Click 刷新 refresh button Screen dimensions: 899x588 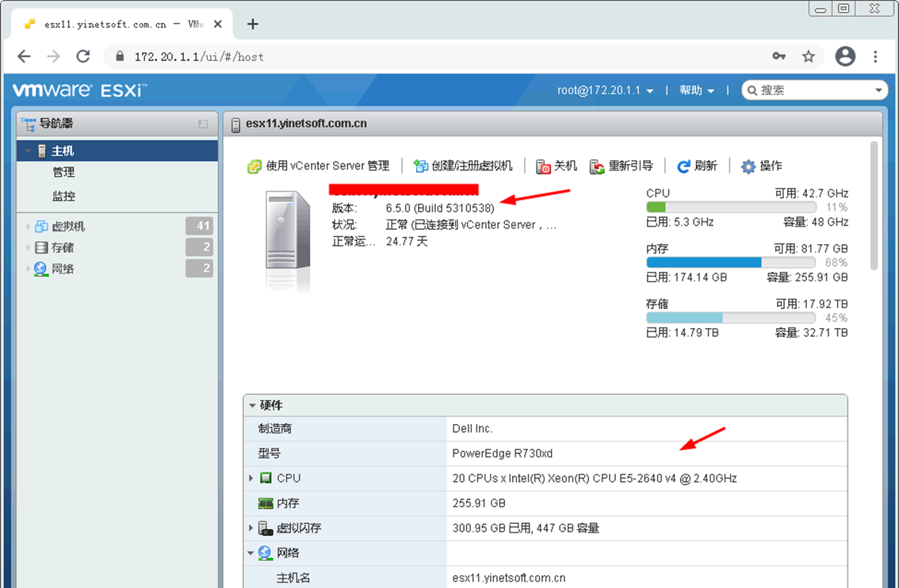pos(697,166)
